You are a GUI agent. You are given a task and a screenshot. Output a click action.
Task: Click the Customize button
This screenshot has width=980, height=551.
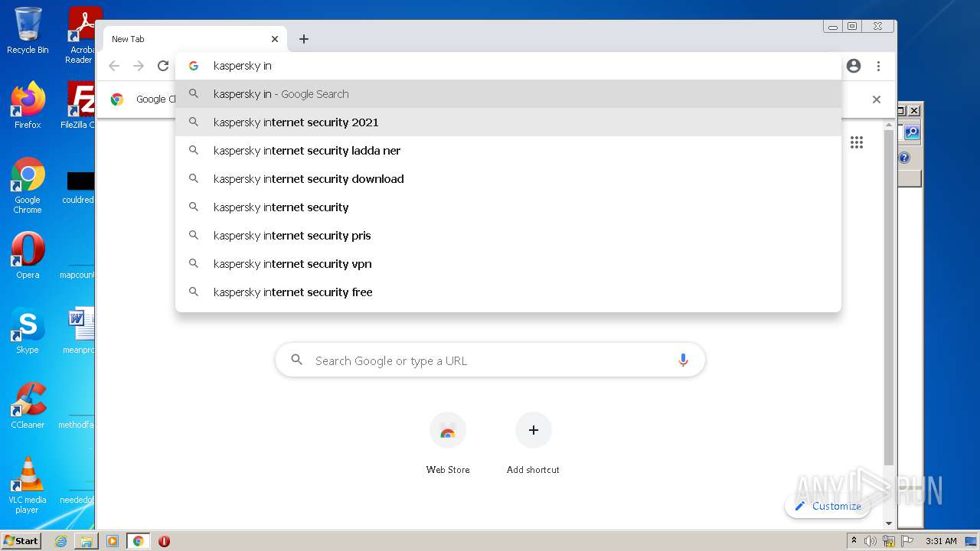(828, 506)
